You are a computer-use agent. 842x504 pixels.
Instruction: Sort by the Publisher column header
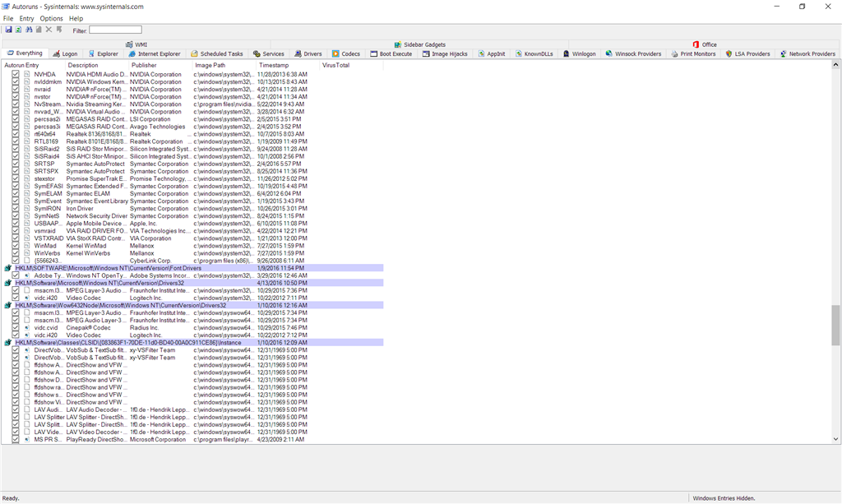tap(160, 65)
